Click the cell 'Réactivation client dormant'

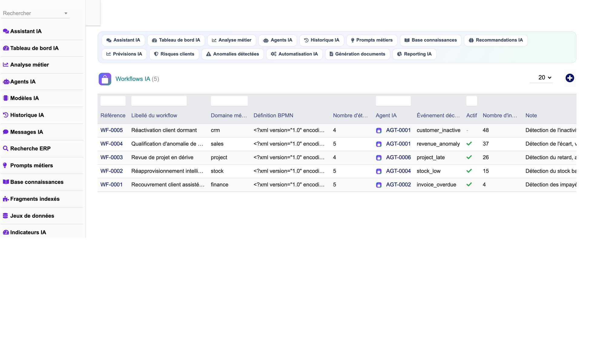click(164, 130)
